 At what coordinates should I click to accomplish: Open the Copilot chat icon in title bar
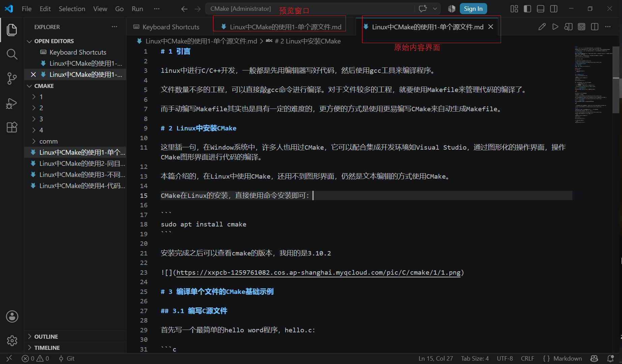click(x=423, y=9)
